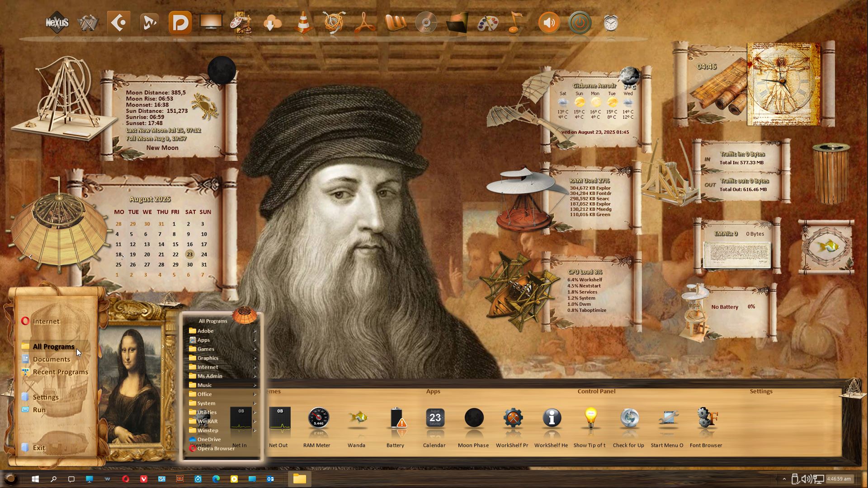Open Adobe Acrobat from the dock
The image size is (868, 488).
364,23
